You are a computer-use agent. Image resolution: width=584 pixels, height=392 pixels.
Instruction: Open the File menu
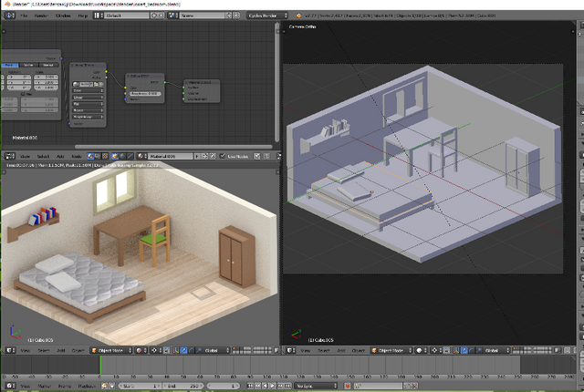[x=24, y=15]
